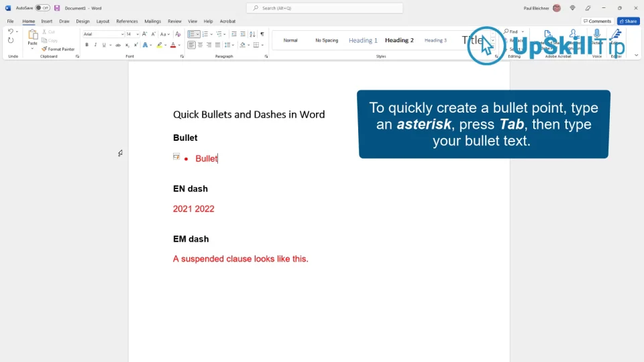Increase paragraph indent

(x=243, y=34)
